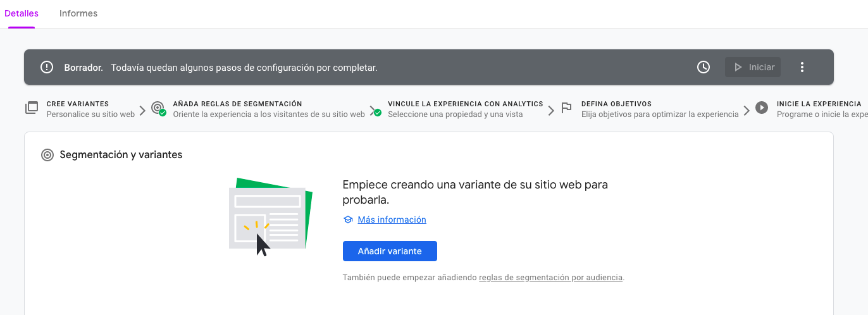This screenshot has width=868, height=315.
Task: Click the Segmentación y variantes target icon
Action: [47, 155]
